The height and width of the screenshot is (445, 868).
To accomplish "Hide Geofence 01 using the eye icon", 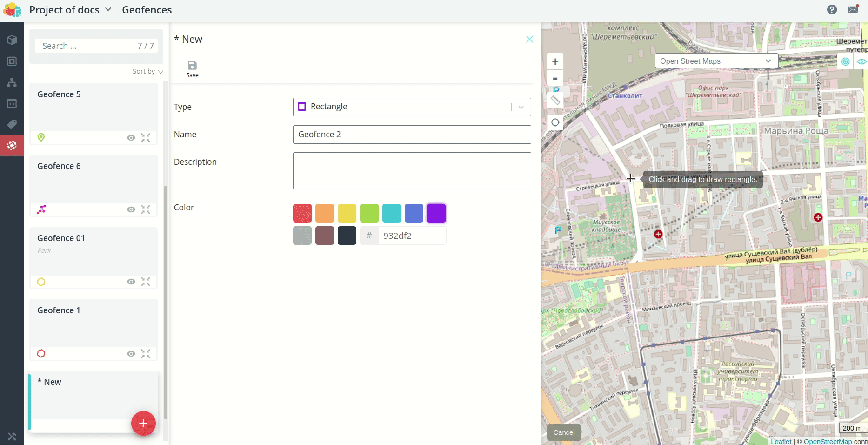I will pyautogui.click(x=131, y=282).
